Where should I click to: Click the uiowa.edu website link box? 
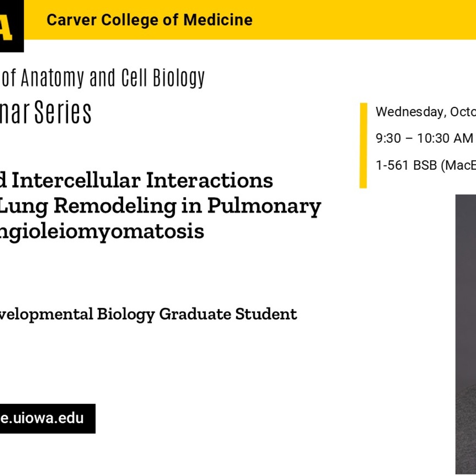click(x=46, y=418)
